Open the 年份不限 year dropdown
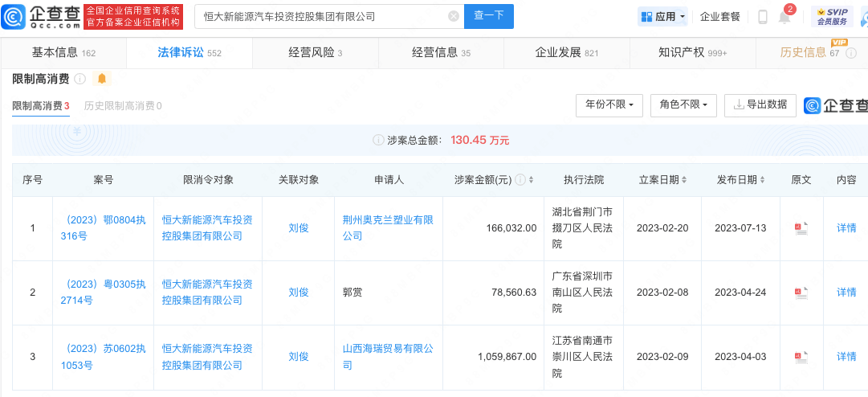Viewport: 868px width, 397px height. tap(609, 105)
